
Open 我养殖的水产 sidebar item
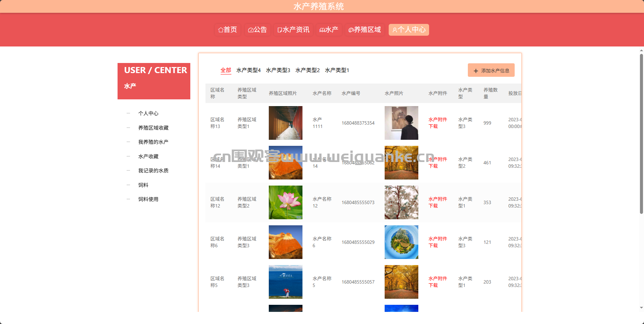[x=153, y=142]
